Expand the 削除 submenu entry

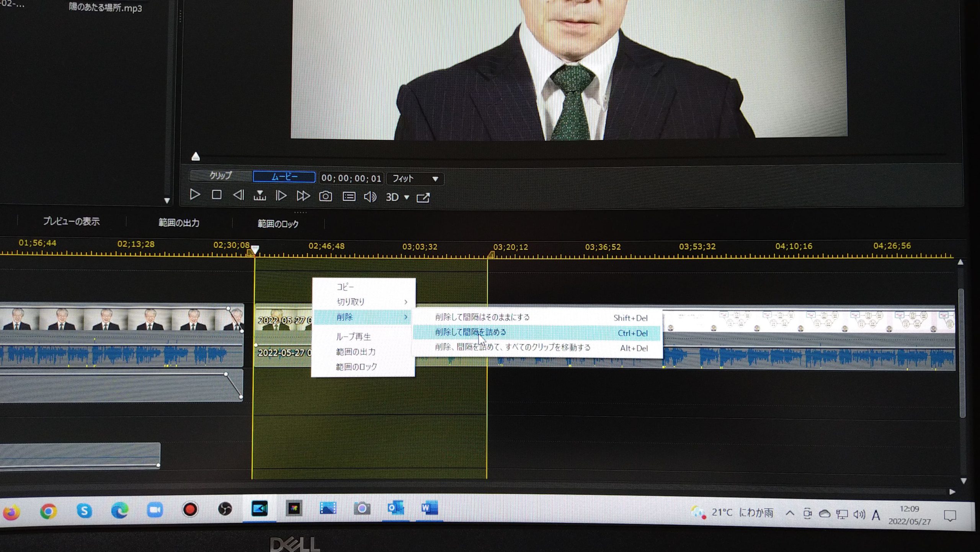pyautogui.click(x=363, y=317)
